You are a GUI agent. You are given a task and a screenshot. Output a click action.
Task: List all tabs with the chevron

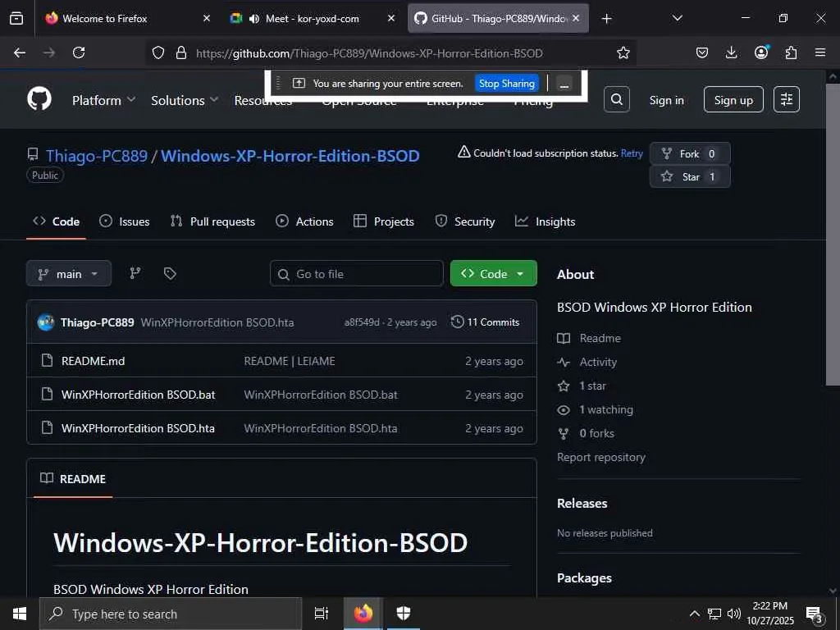click(677, 19)
